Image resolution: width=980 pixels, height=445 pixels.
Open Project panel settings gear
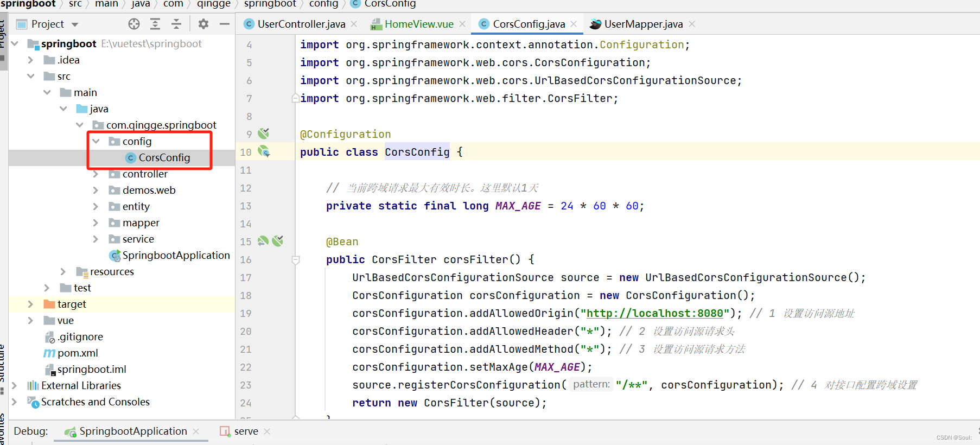pyautogui.click(x=203, y=24)
